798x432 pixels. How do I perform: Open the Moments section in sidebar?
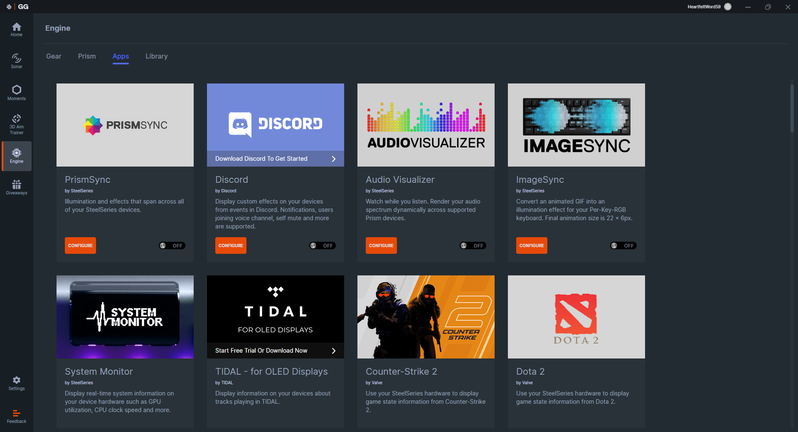[x=16, y=92]
